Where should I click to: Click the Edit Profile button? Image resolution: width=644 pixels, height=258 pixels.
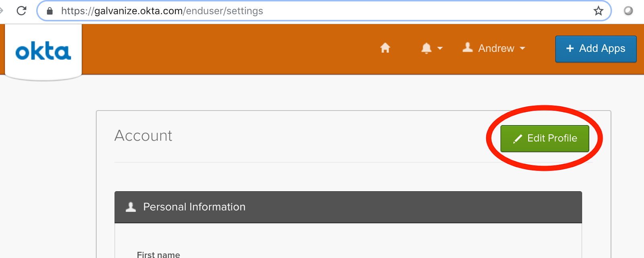coord(545,138)
